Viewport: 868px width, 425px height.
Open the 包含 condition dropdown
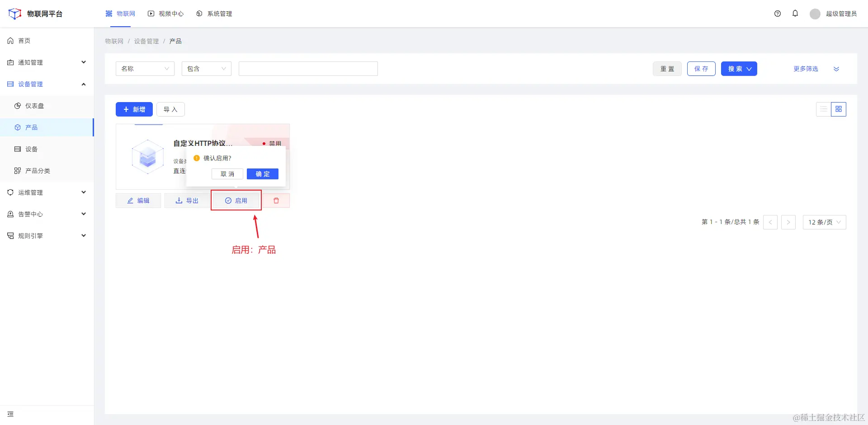pyautogui.click(x=207, y=69)
